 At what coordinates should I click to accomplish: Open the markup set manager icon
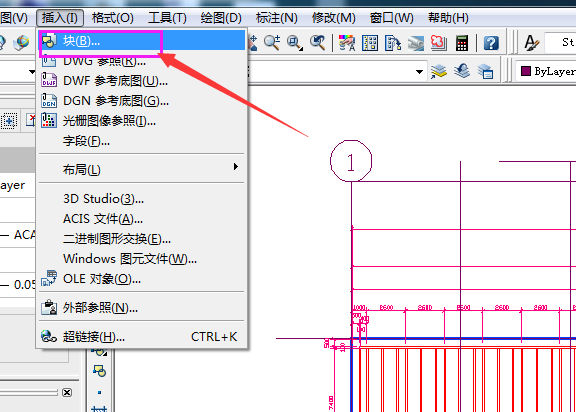tap(439, 43)
